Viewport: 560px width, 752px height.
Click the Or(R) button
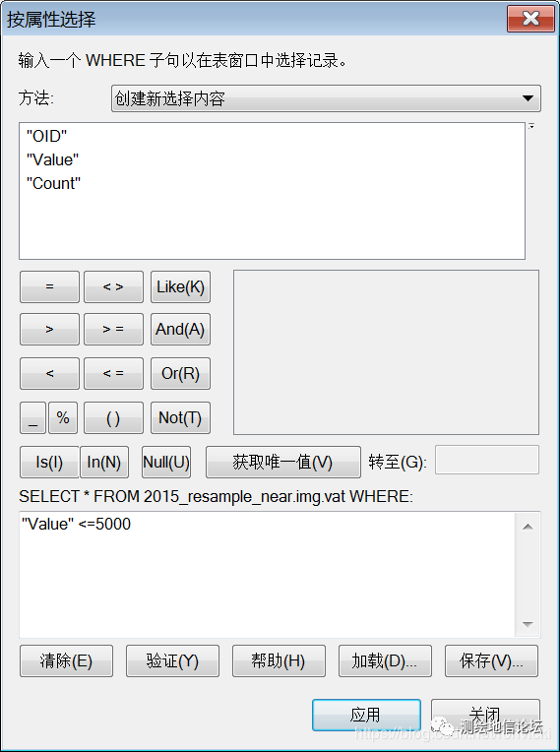pyautogui.click(x=180, y=373)
